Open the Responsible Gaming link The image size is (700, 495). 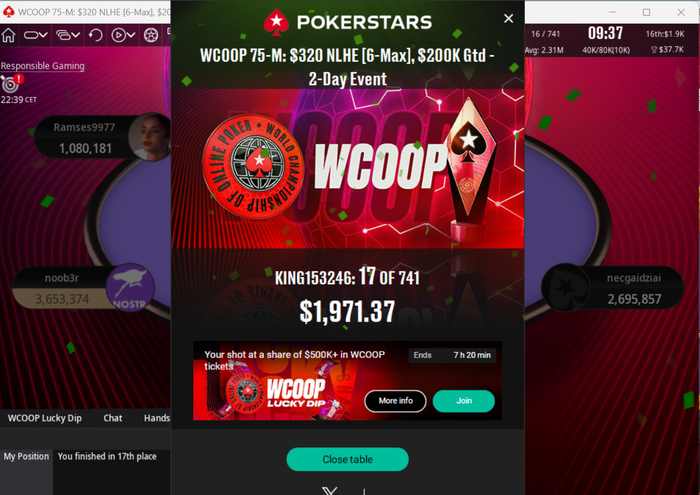click(42, 66)
